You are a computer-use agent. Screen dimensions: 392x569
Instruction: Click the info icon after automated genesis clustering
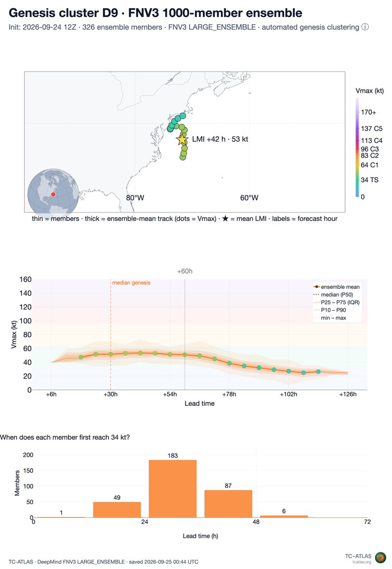click(365, 27)
